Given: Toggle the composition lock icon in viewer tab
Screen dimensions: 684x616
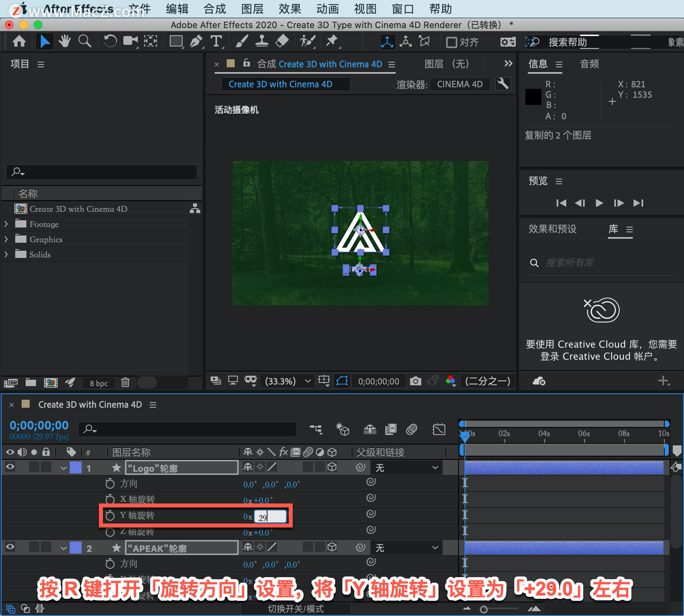Looking at the screenshot, I should 247,63.
